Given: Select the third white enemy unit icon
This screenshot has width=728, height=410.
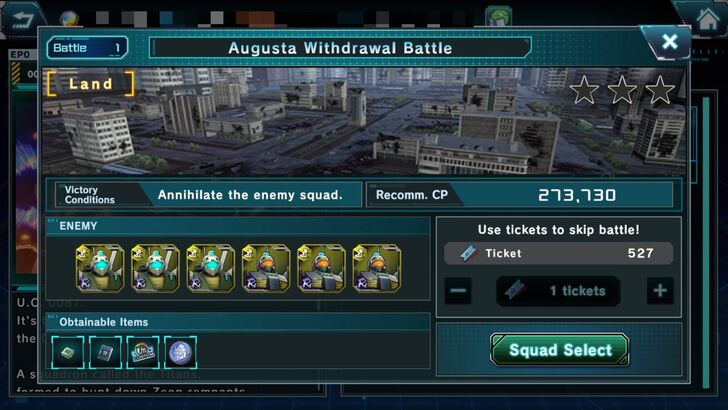Looking at the screenshot, I should (210, 268).
